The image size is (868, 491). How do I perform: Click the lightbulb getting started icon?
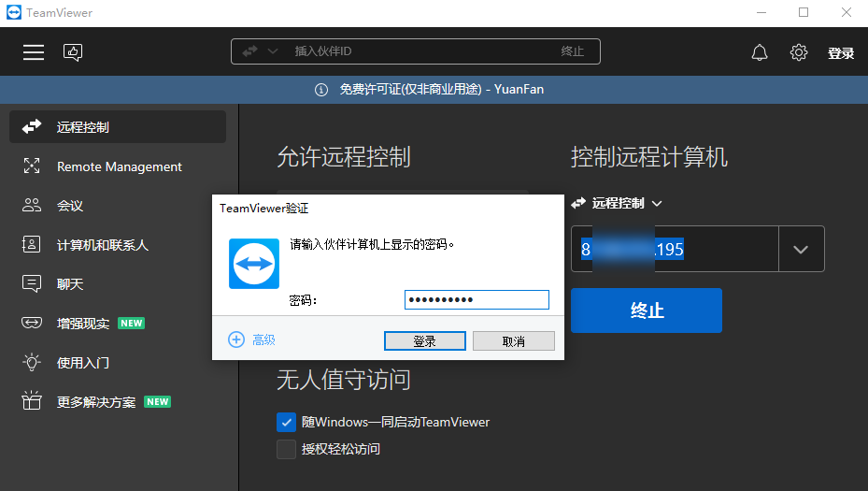(32, 362)
